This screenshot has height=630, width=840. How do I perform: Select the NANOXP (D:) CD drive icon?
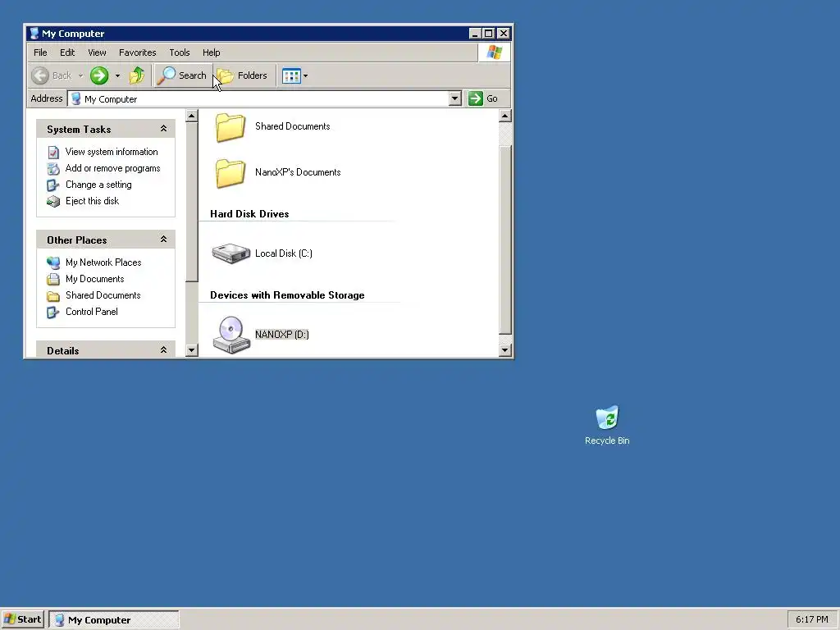(x=231, y=335)
